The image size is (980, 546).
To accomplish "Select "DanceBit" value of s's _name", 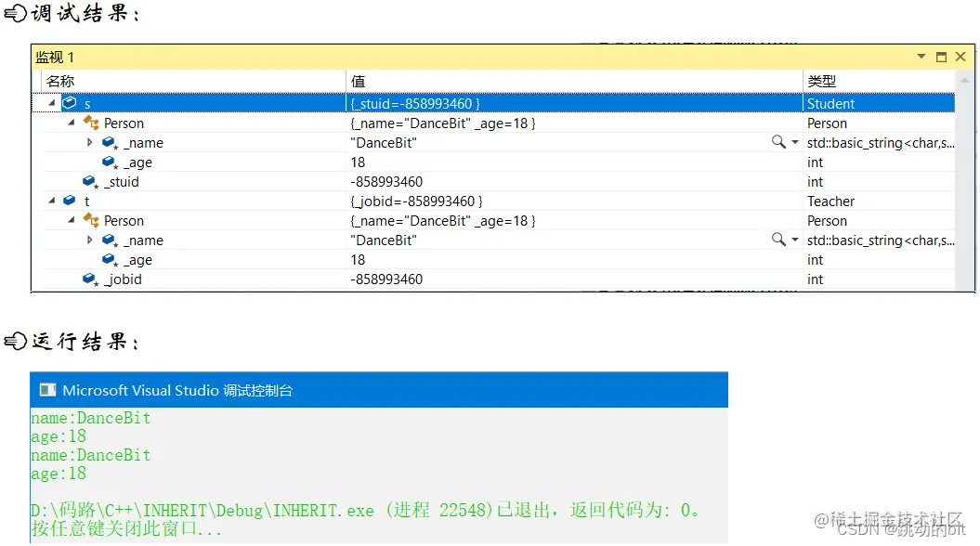I will 383,143.
